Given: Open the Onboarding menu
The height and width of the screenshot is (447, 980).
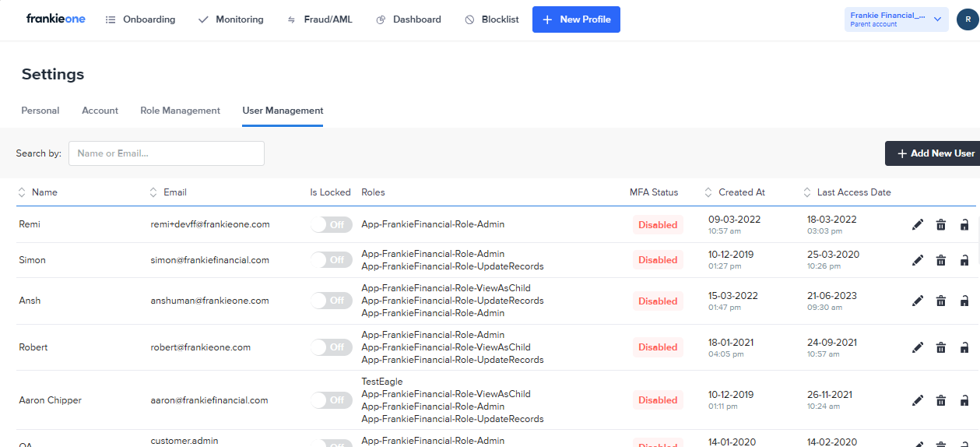Looking at the screenshot, I should point(140,19).
